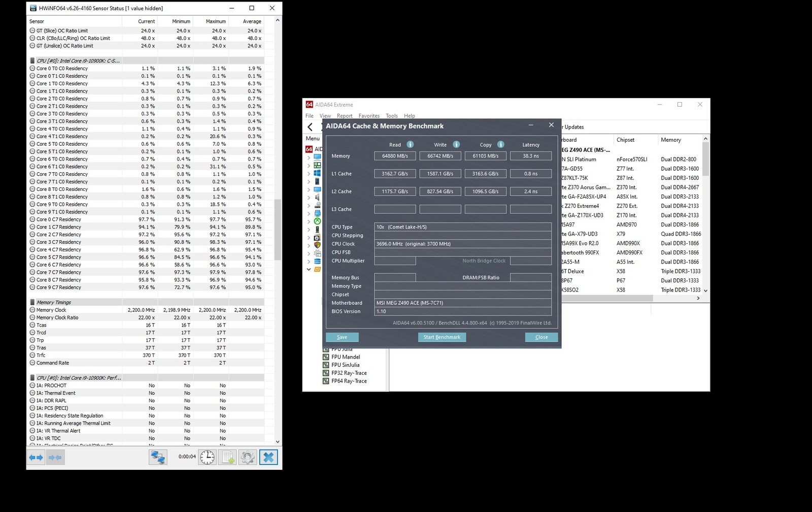Click the IA: PROCHOT sensor icon
This screenshot has height=512, width=812.
click(x=32, y=386)
